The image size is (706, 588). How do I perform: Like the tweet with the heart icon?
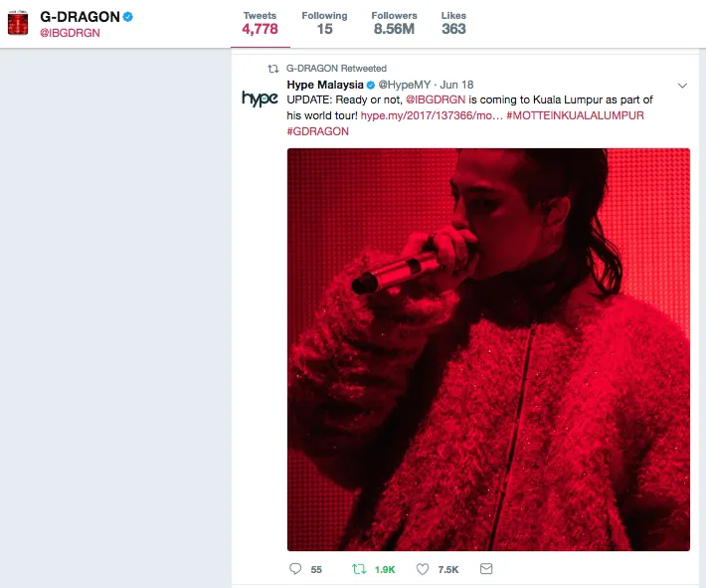423,569
